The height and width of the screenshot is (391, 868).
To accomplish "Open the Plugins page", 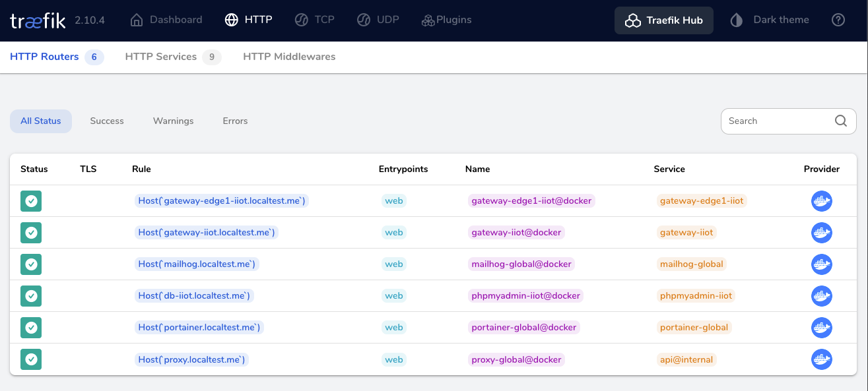I will click(447, 20).
